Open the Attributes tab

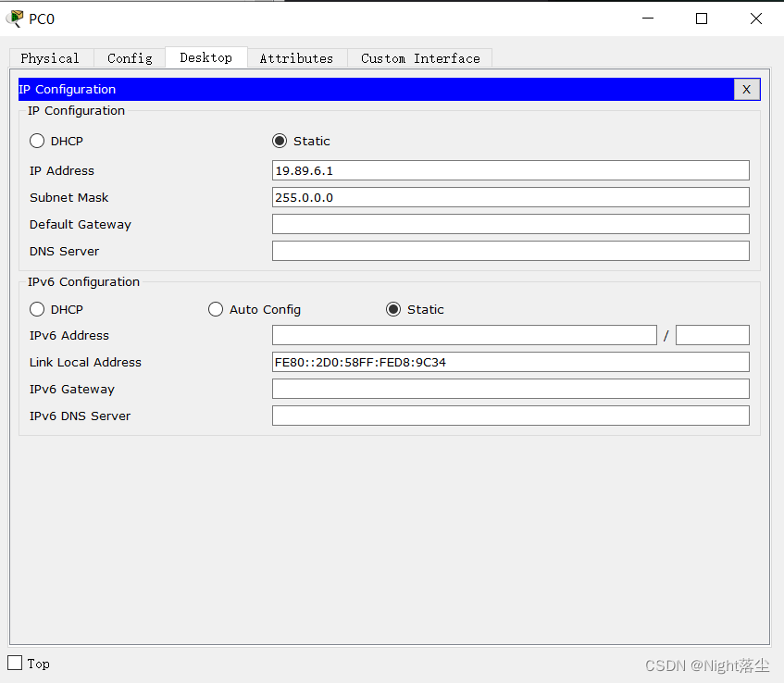(x=296, y=58)
